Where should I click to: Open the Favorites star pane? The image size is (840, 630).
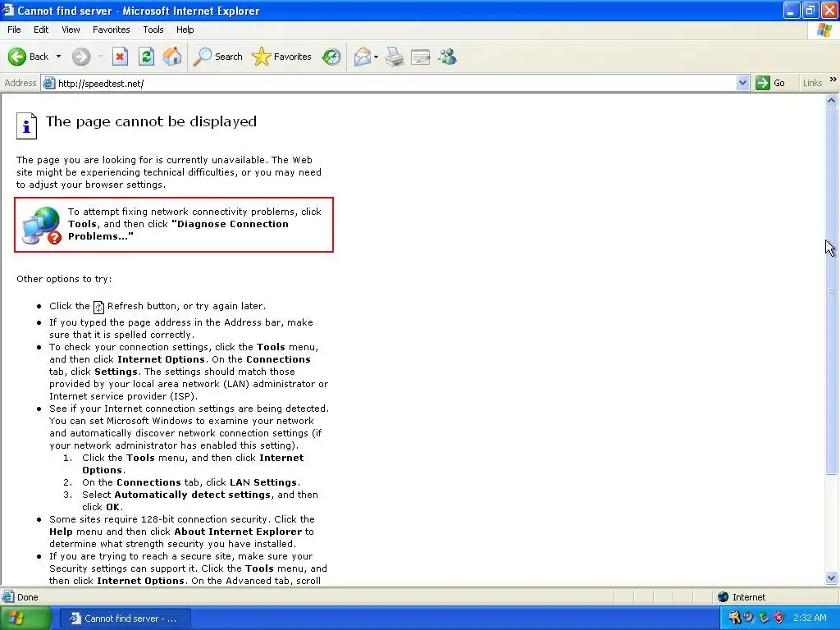tap(282, 57)
